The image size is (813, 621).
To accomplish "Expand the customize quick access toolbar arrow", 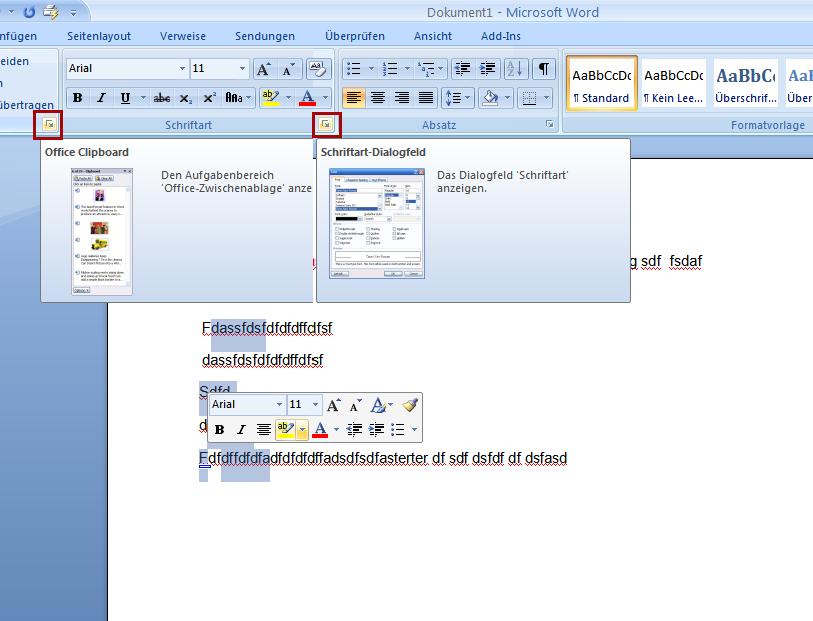I will (73, 12).
